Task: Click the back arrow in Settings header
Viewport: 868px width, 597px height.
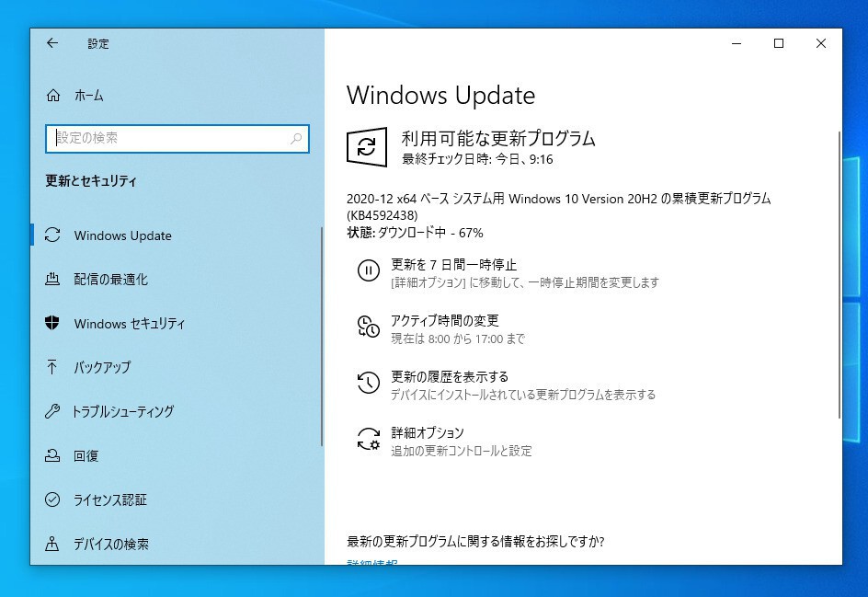Action: [52, 43]
